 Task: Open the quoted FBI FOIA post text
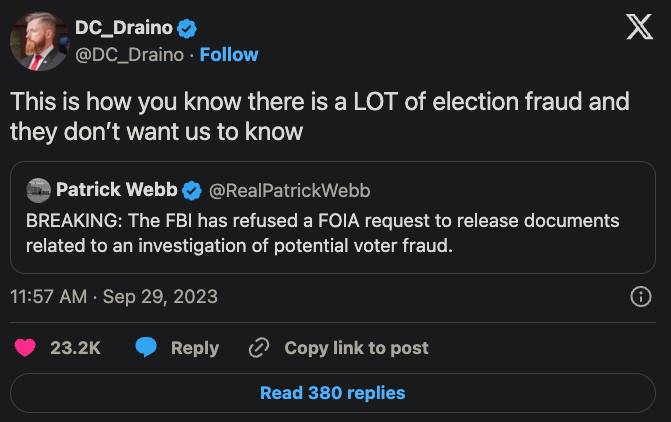322,231
